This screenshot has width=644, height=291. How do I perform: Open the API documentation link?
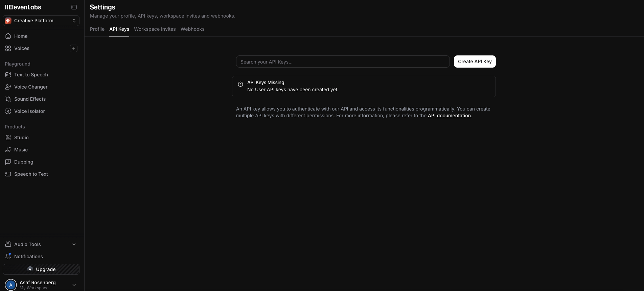(449, 116)
